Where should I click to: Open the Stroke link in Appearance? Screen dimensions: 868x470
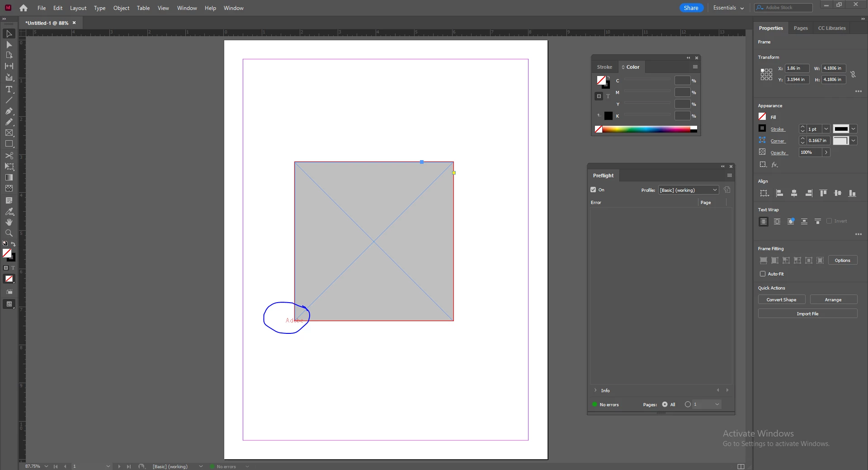[778, 129]
